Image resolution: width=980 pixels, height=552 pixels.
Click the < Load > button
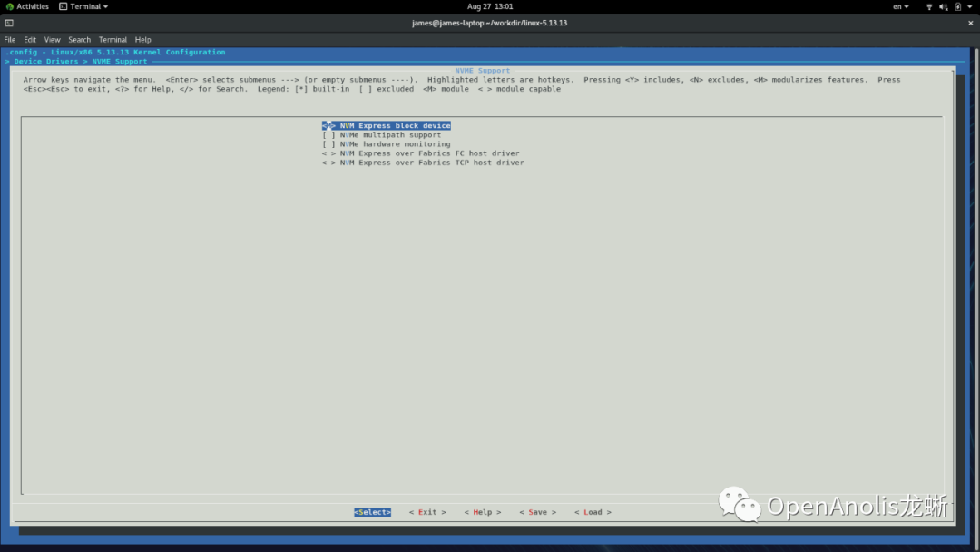[x=593, y=512]
